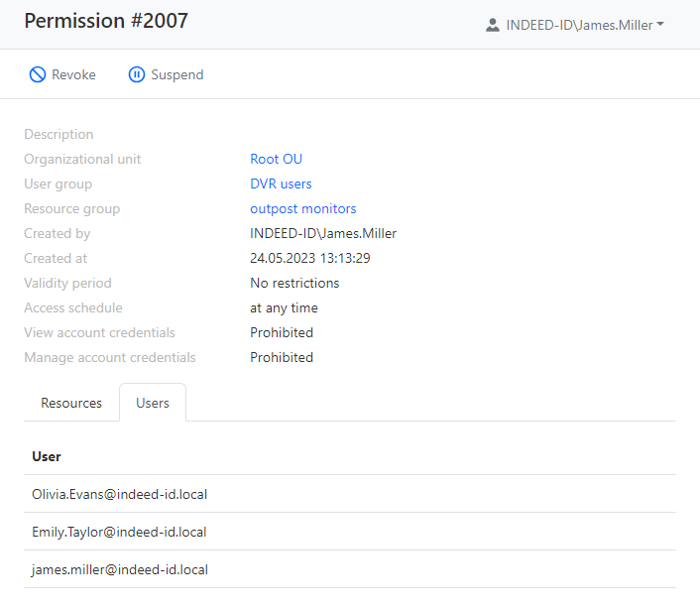700x609 pixels.
Task: Open the outpost monitors resource group link
Action: coord(302,208)
